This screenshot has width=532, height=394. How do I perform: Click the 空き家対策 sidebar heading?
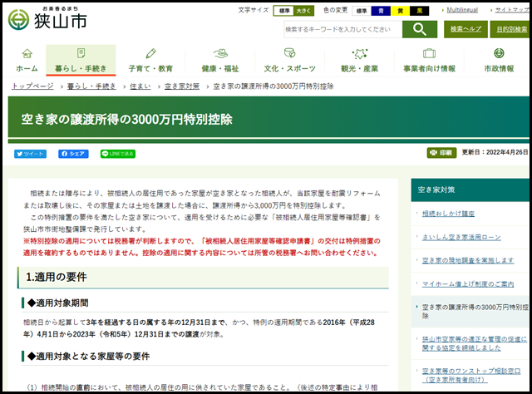[436, 190]
